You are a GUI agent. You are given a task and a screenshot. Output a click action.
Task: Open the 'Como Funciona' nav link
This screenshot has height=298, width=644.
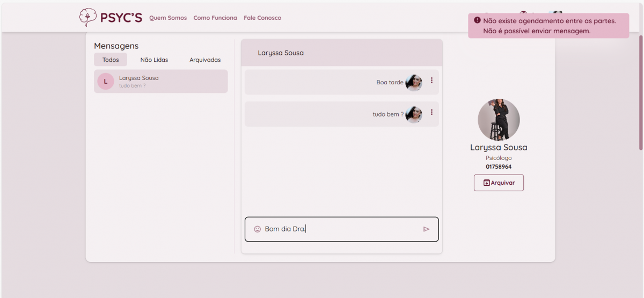tap(215, 18)
